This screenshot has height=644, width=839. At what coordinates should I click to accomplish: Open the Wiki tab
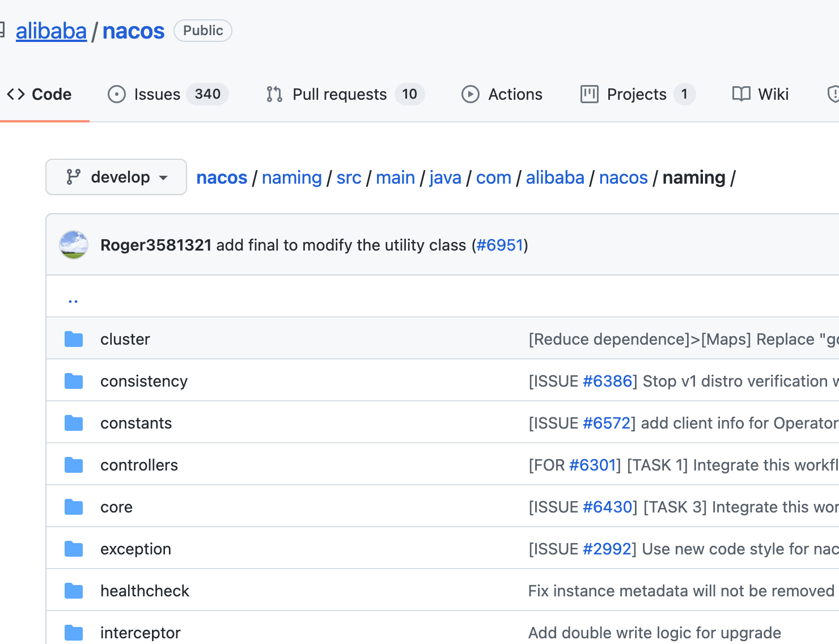pos(773,94)
